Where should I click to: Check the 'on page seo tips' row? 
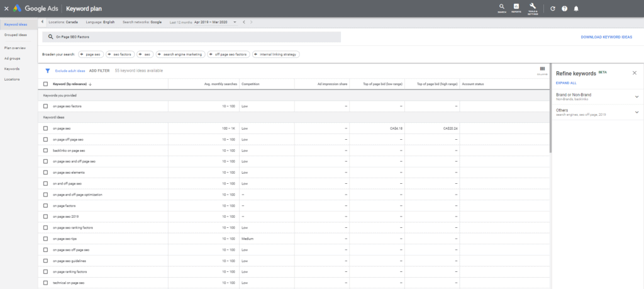click(45, 239)
